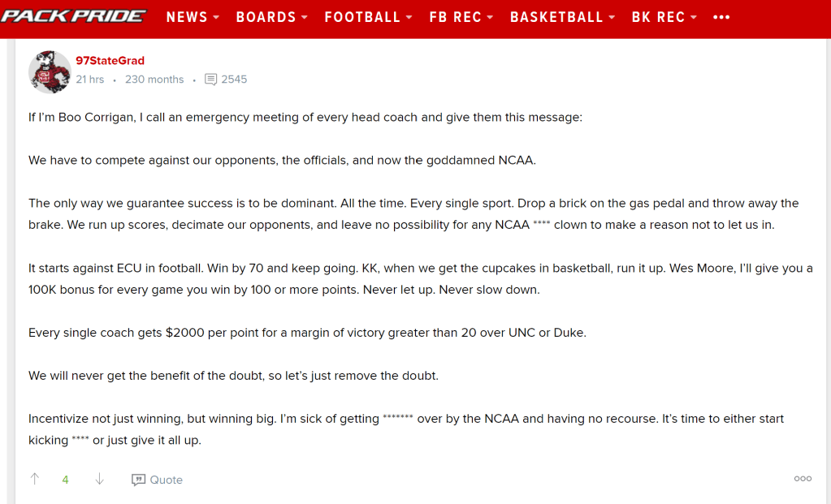831x504 pixels.
Task: Click the 2545 post count number
Action: coord(234,80)
